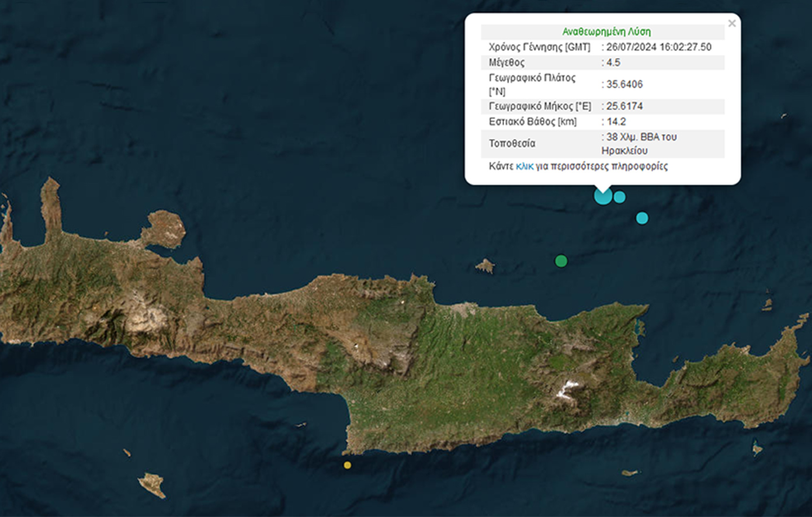
Task: Click the origin time value 26/07/2024 16:02:27.50
Action: click(658, 47)
